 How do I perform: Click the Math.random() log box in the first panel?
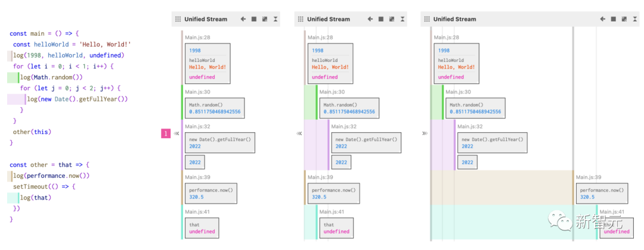(x=210, y=108)
